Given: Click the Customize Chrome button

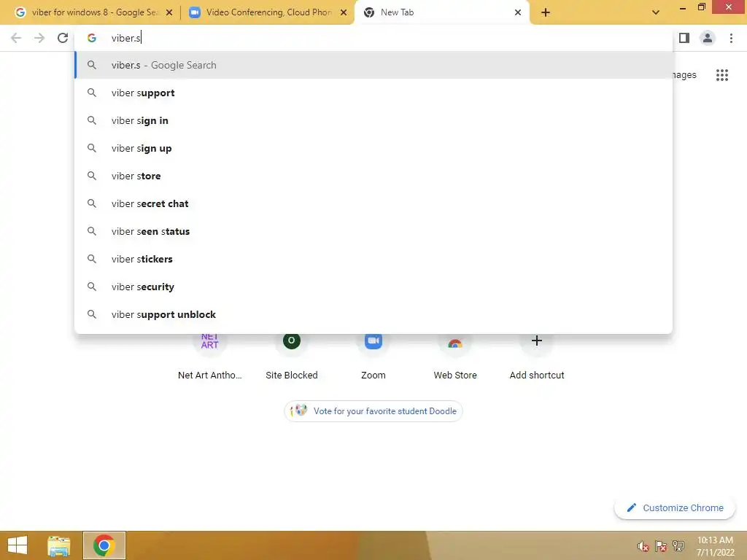Looking at the screenshot, I should click(675, 507).
